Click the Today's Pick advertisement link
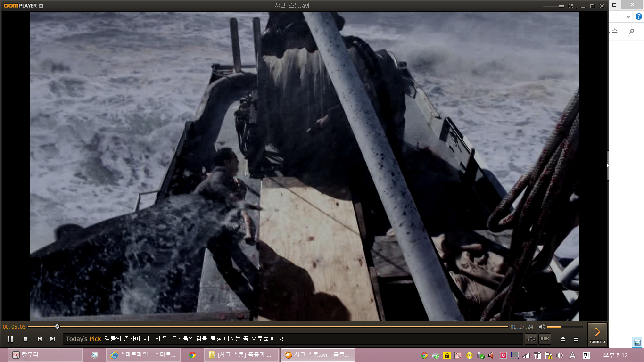Viewport: 644px width, 362px height. tap(194, 339)
